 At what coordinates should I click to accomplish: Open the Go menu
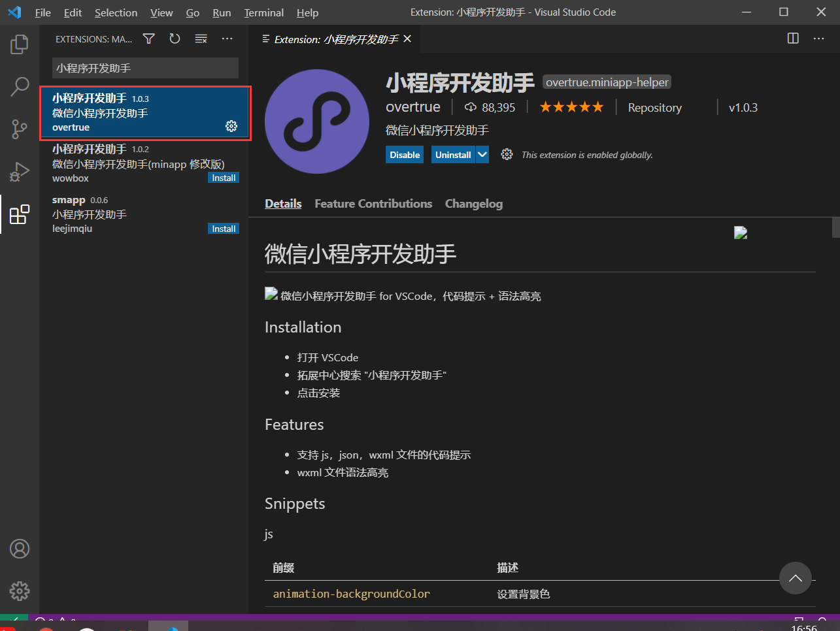tap(193, 12)
